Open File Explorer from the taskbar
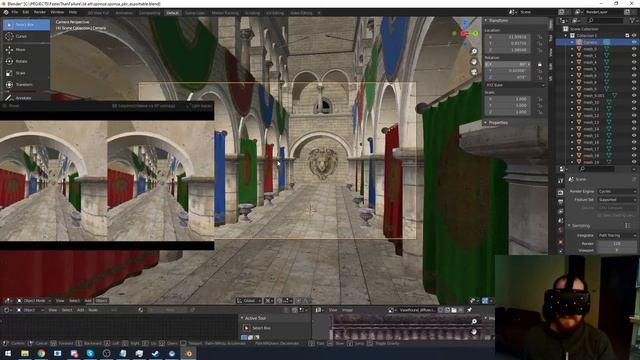This screenshot has height=360, width=640. (x=25, y=353)
